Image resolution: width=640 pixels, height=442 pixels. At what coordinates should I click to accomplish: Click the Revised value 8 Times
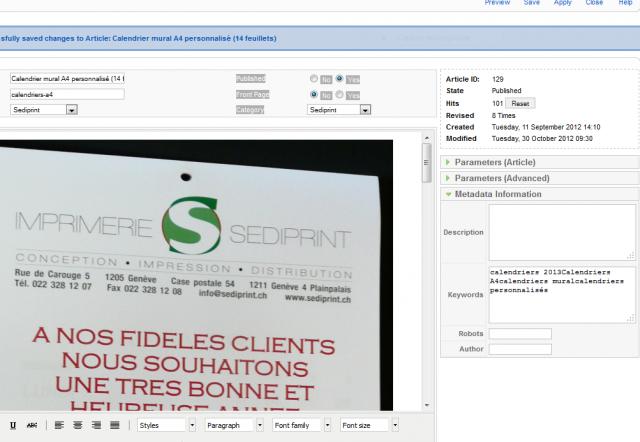[504, 116]
